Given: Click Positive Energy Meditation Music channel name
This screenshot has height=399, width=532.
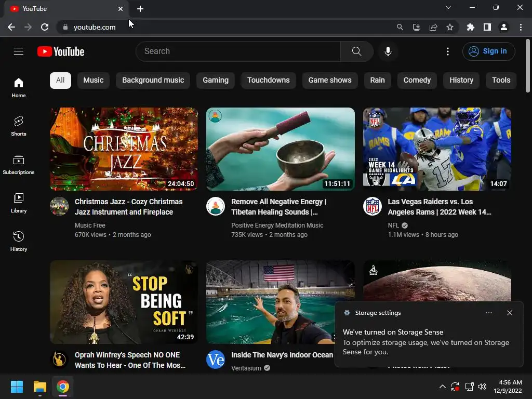Looking at the screenshot, I should click(x=277, y=225).
